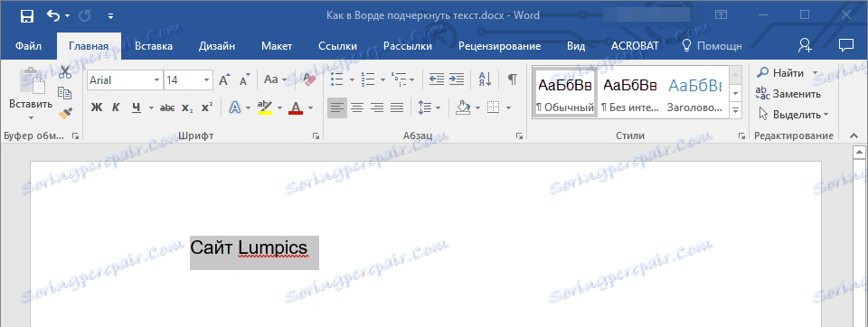The width and height of the screenshot is (868, 327).
Task: Expand the Вставить paste options arrow
Action: point(31,117)
